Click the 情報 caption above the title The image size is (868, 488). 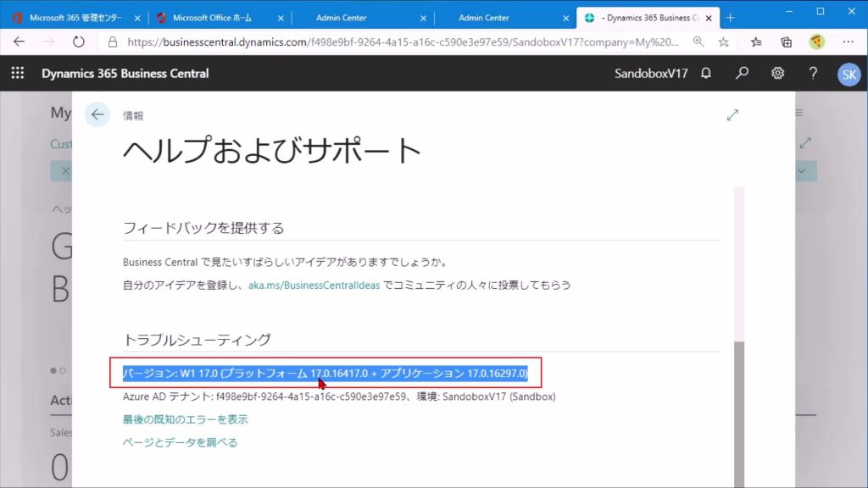click(133, 115)
